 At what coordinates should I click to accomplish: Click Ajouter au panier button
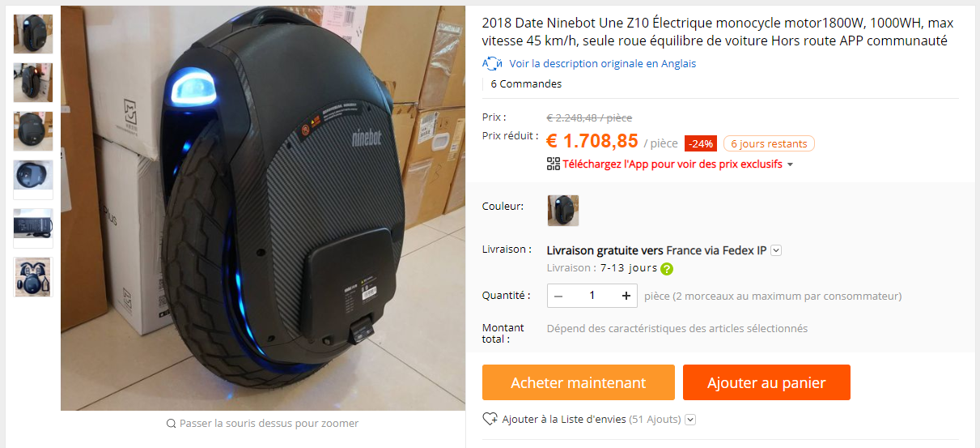point(766,382)
